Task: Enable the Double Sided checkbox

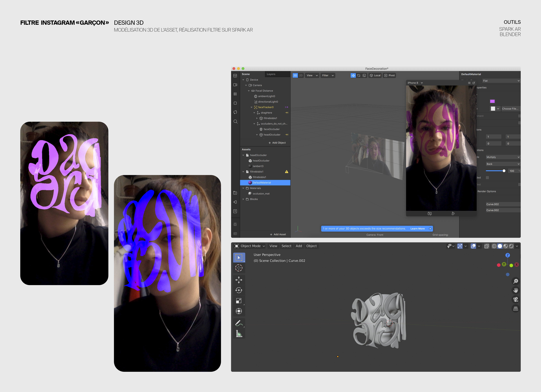Action: (487, 178)
